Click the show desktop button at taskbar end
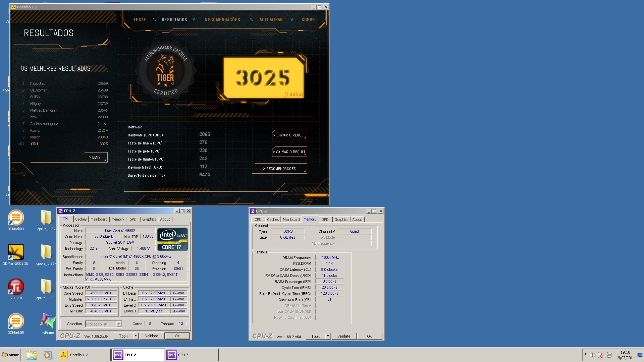 click(640, 355)
